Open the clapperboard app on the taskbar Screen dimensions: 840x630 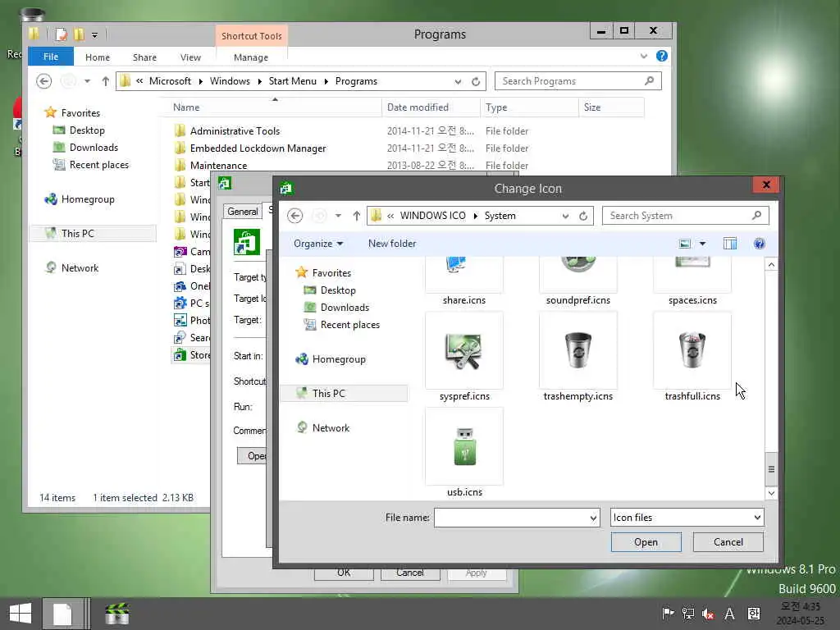click(x=117, y=614)
